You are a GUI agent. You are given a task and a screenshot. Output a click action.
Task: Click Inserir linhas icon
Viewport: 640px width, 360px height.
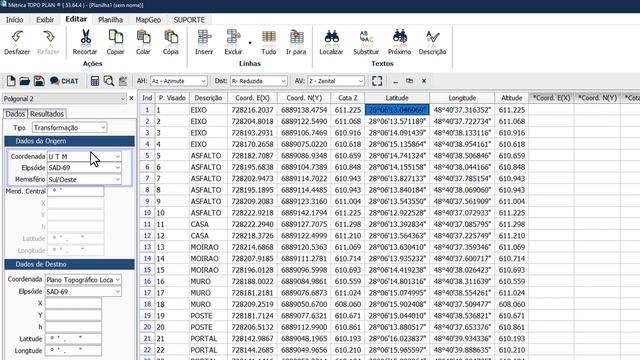click(204, 37)
